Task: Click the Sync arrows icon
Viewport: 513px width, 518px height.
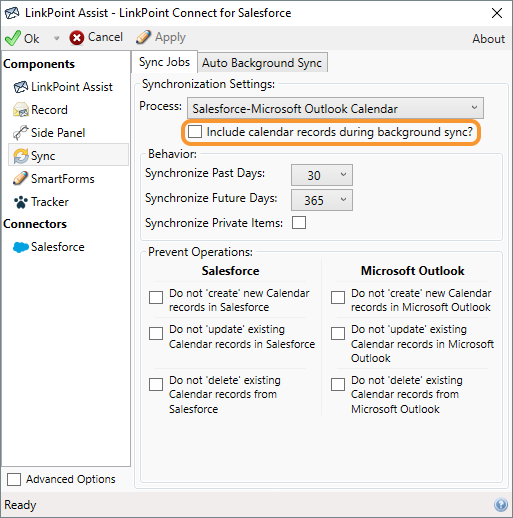Action: click(x=21, y=156)
